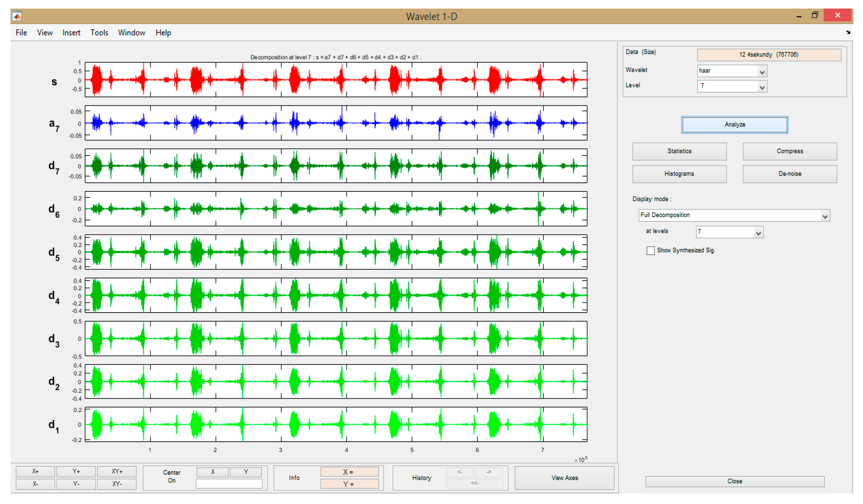Open the Tools menu
This screenshot has height=504, width=863.
(99, 33)
